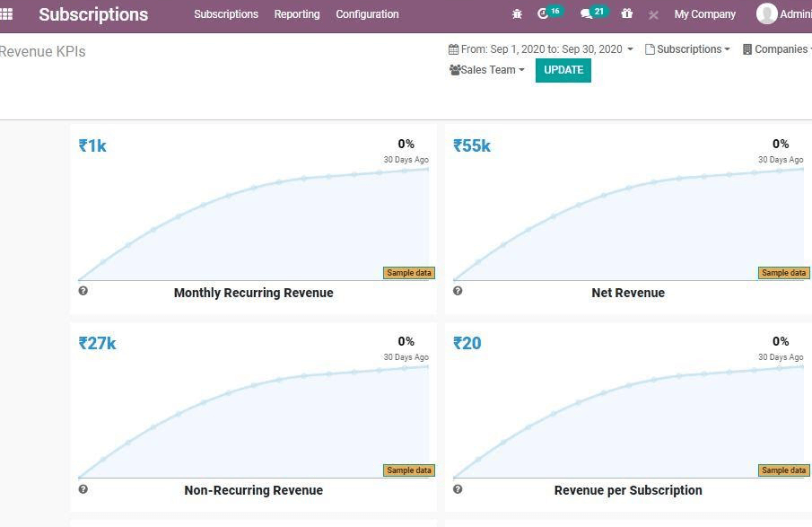Click the Non-Recurring Revenue title

[x=253, y=490]
